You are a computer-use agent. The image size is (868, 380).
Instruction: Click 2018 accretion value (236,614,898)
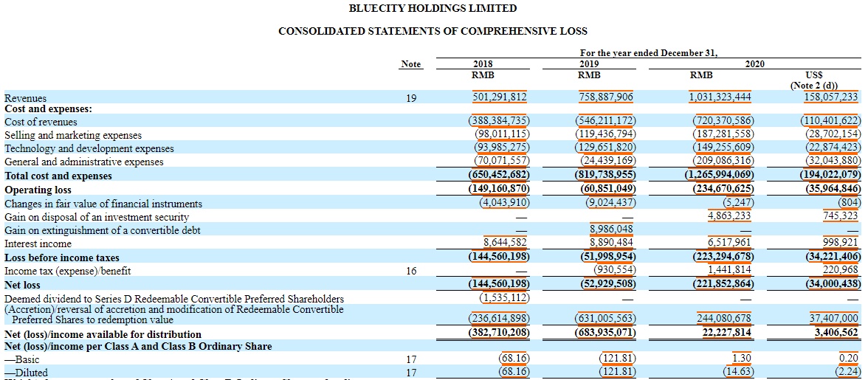pos(499,319)
